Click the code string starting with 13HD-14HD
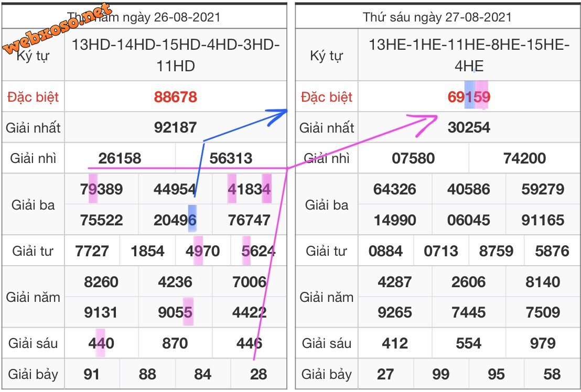Screen dimensions: 581x392 click(x=176, y=55)
